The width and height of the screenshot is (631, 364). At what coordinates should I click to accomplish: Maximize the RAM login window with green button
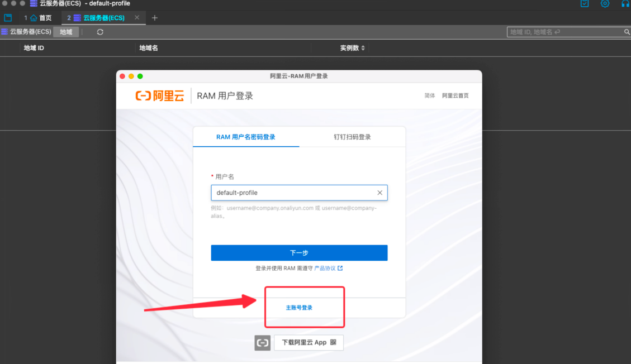coord(140,76)
